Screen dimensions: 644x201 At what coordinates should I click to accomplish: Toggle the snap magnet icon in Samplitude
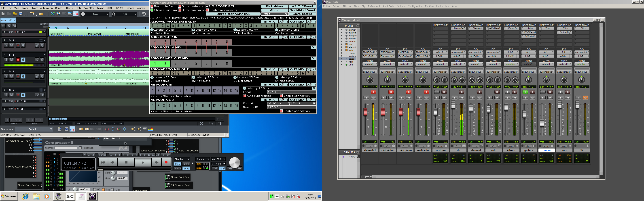[x=76, y=14]
